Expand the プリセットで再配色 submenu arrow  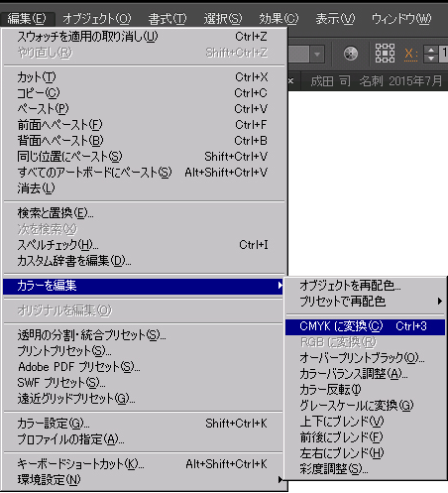pos(439,302)
